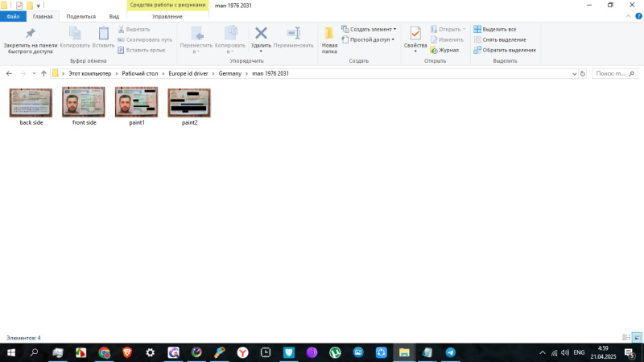Switch to the View (Вид) tab
The image size is (644, 362).
[x=114, y=16]
